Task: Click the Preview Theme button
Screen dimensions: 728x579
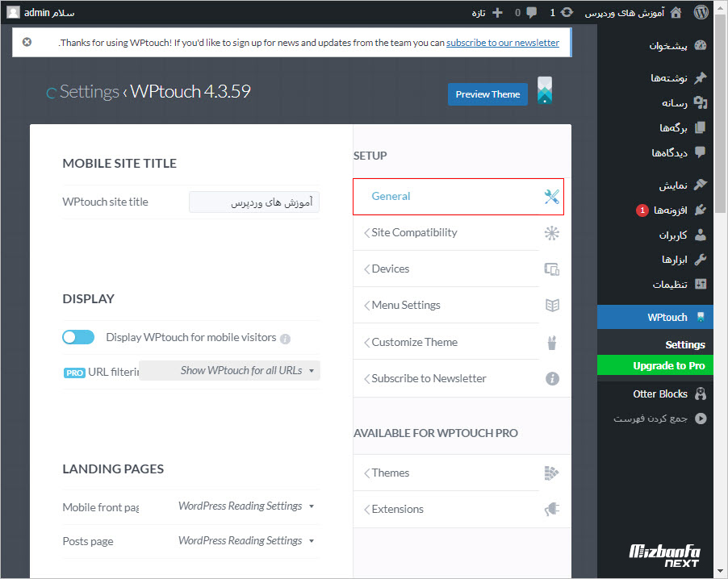Action: 487,94
